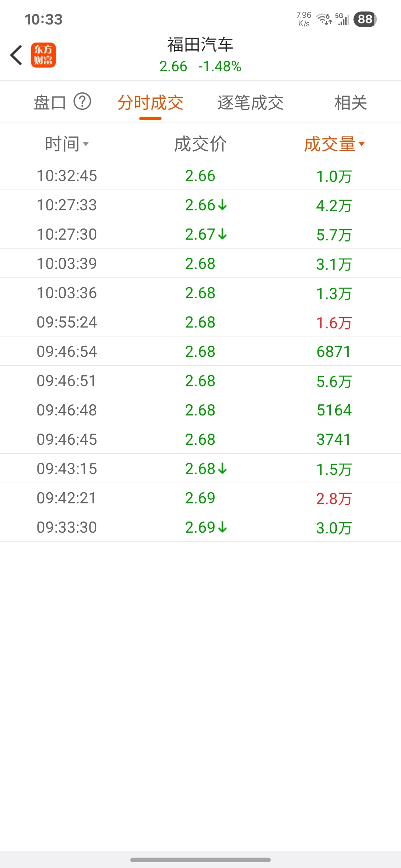This screenshot has height=868, width=401.
Task: Tap the red volume value 1.6万
Action: coord(334,323)
